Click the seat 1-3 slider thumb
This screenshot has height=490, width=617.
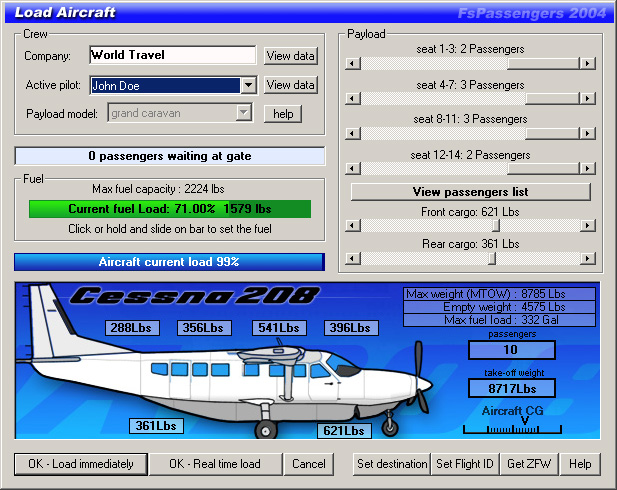point(543,63)
